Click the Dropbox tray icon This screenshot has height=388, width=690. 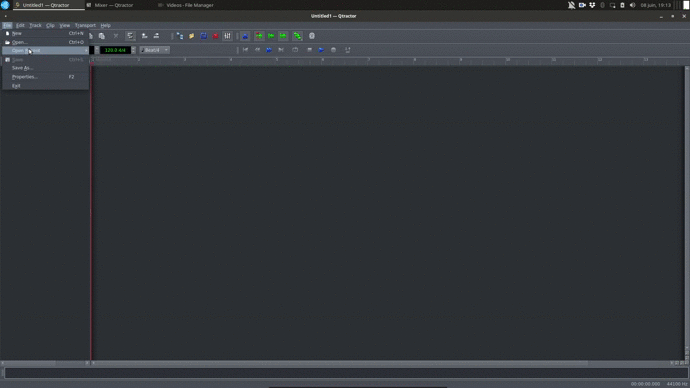[592, 5]
